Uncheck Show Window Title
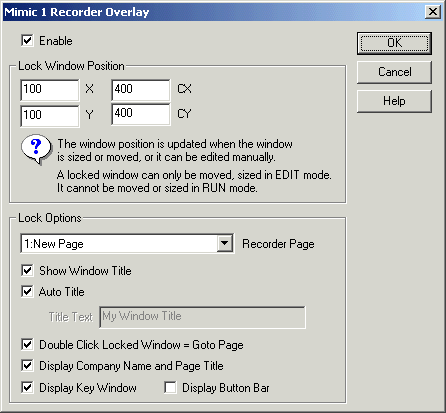The width and height of the screenshot is (446, 413). point(27,270)
